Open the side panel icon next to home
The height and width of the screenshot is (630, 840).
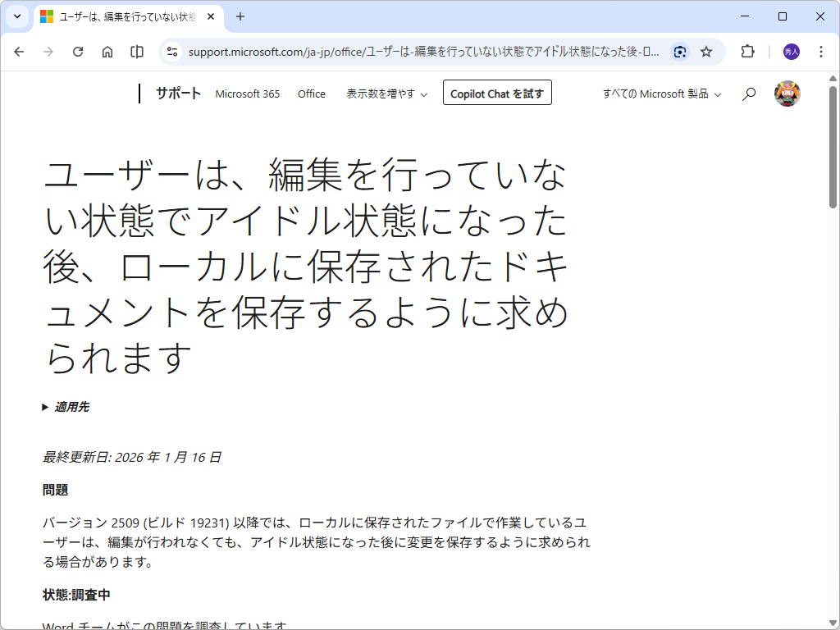(136, 52)
